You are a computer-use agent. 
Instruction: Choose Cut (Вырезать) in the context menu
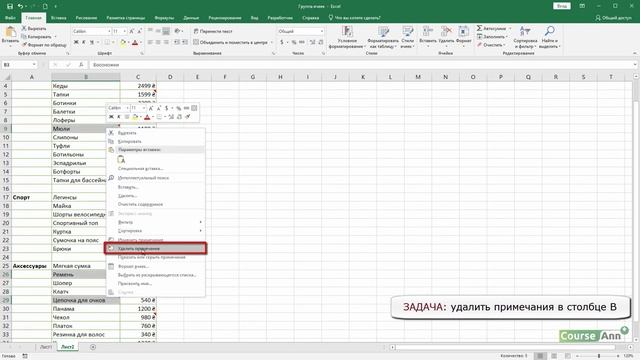(x=155, y=133)
